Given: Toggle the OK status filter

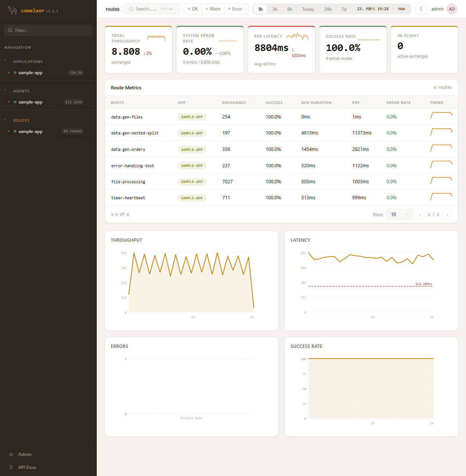Looking at the screenshot, I should (x=193, y=9).
